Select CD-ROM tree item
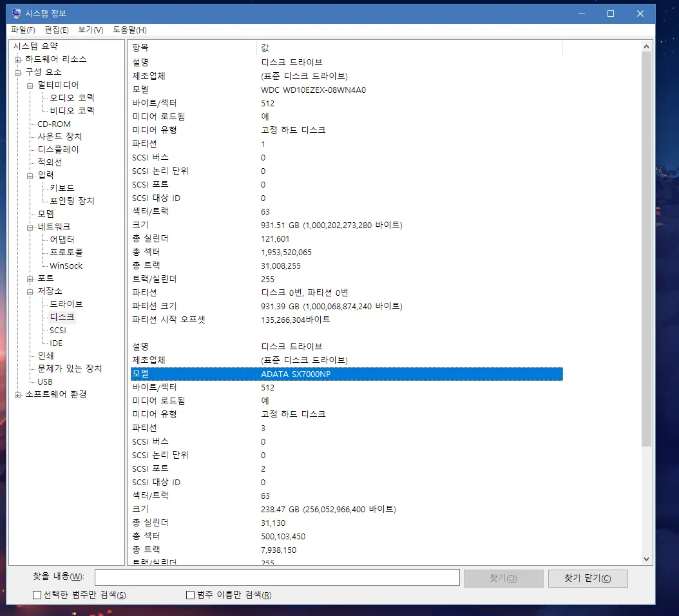This screenshot has height=616, width=679. click(54, 124)
